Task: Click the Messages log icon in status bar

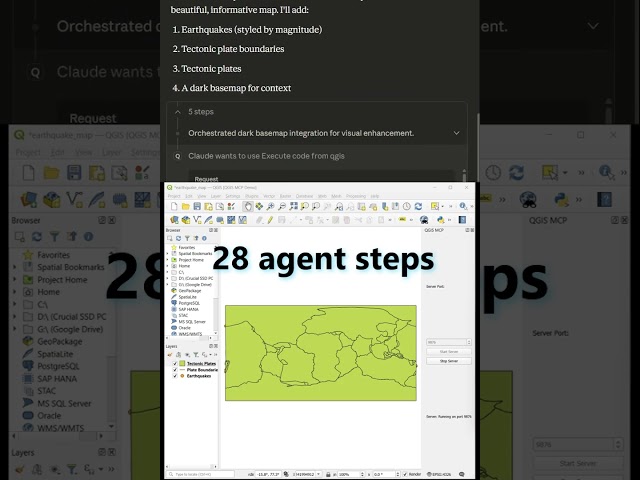Action: 462,474
